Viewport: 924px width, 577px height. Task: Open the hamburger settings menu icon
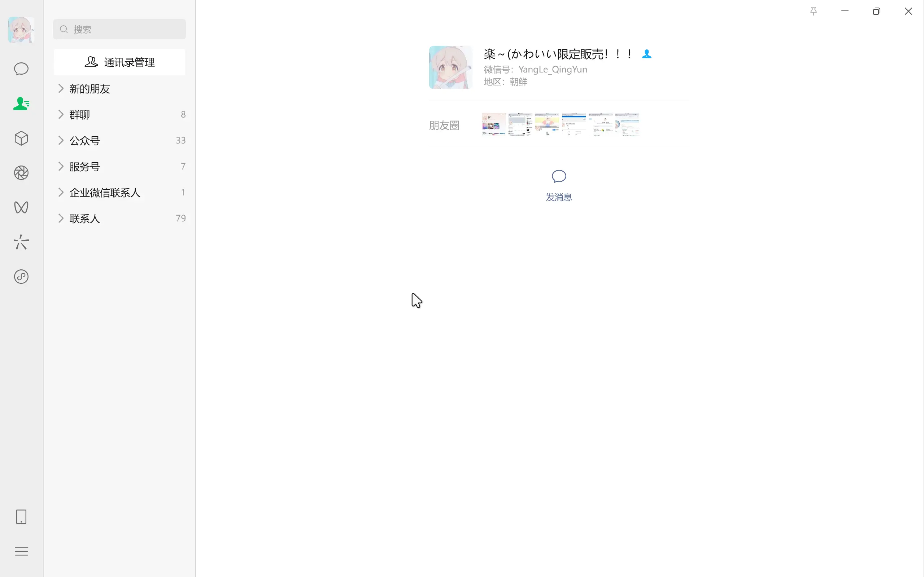tap(21, 551)
